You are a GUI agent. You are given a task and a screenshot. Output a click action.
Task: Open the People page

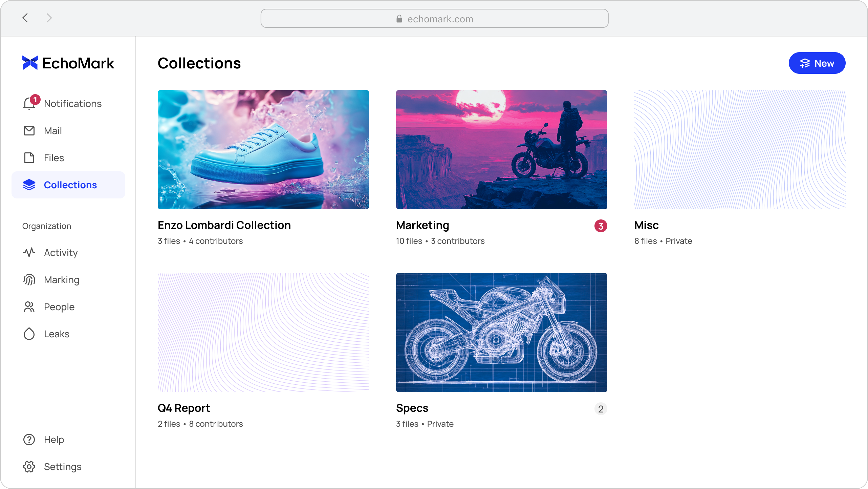tap(68, 307)
